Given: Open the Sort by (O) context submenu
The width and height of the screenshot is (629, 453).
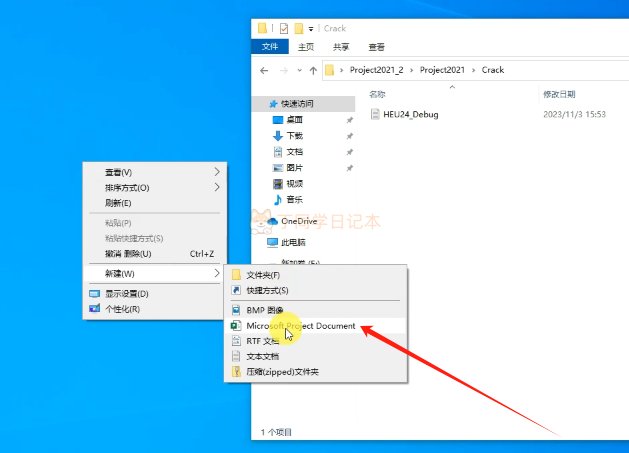Looking at the screenshot, I should (x=155, y=187).
